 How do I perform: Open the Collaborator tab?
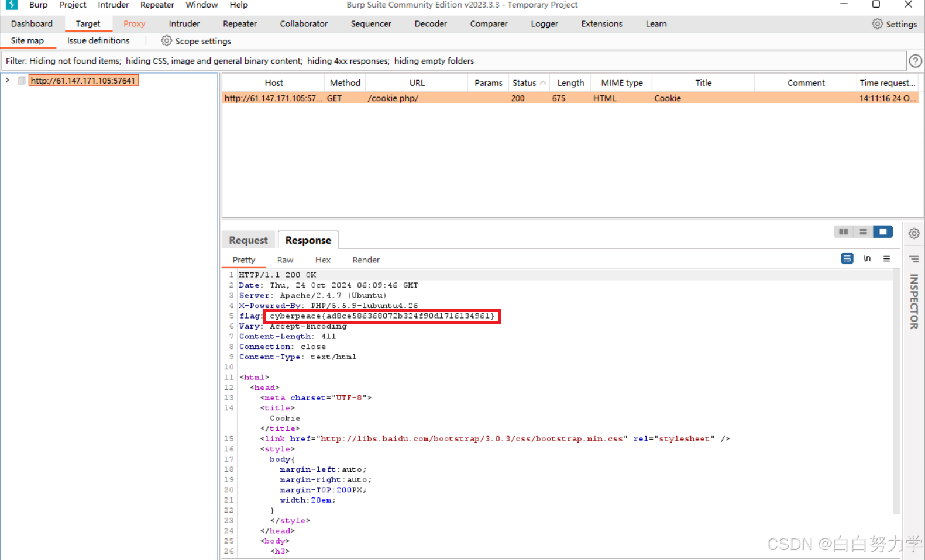(x=304, y=24)
